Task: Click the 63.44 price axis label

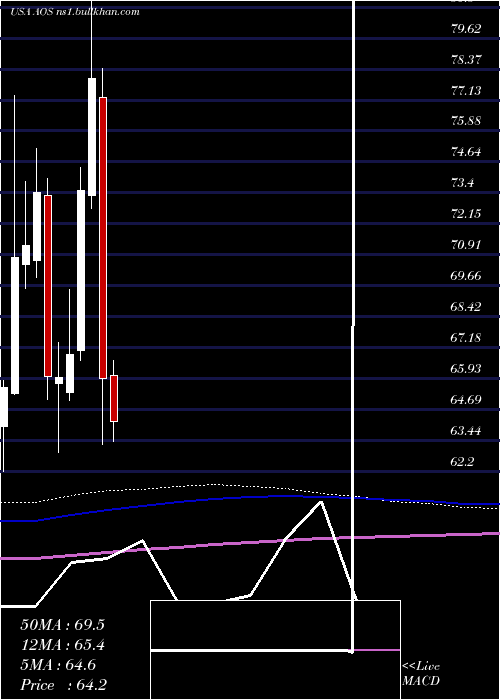Action: click(x=466, y=431)
